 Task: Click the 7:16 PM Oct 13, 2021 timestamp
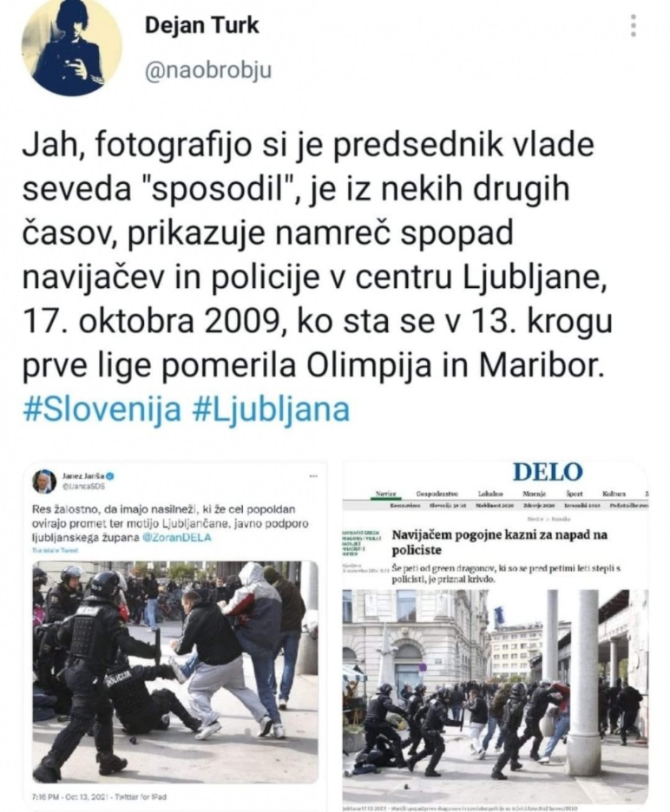click(x=100, y=796)
